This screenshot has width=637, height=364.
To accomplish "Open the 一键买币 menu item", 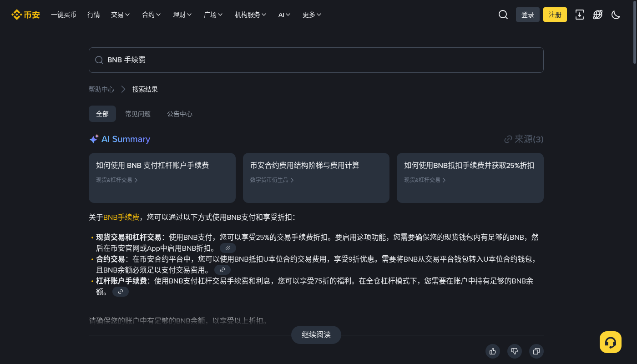I will click(x=64, y=15).
